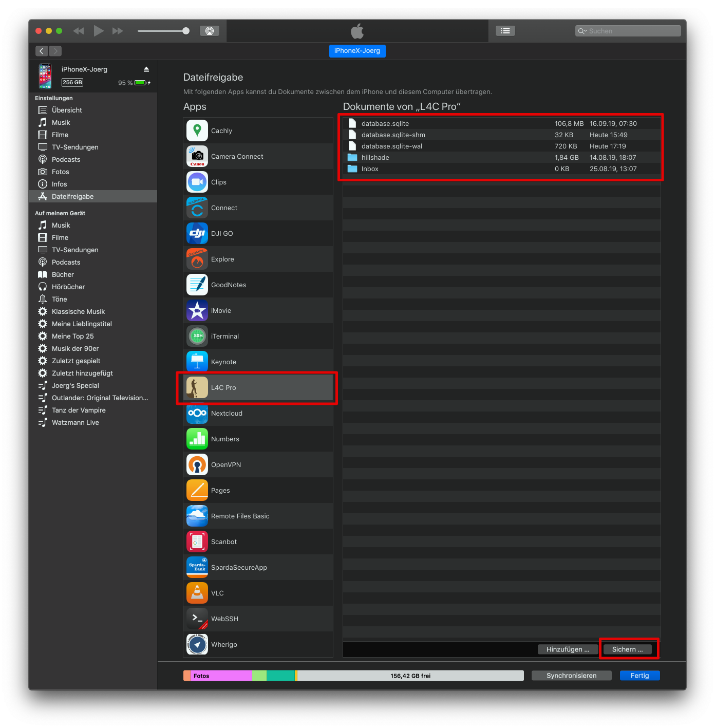Go back with the left chevron
This screenshot has width=715, height=728.
point(42,51)
